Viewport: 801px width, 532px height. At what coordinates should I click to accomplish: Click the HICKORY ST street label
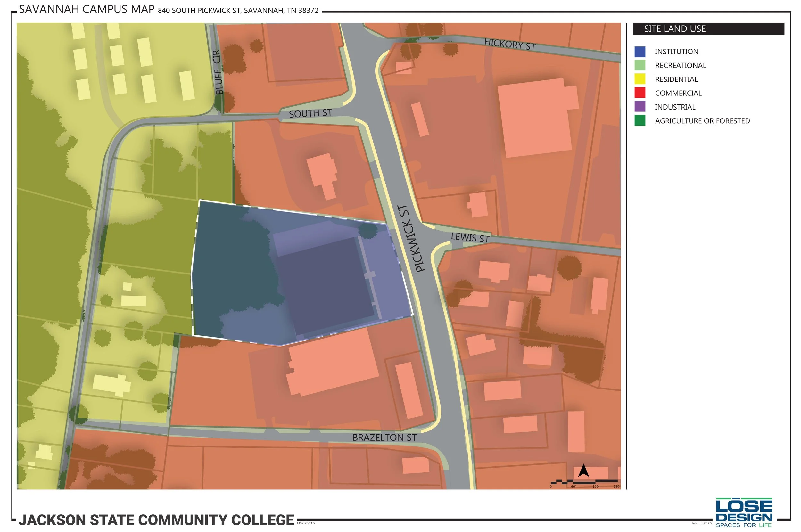510,45
